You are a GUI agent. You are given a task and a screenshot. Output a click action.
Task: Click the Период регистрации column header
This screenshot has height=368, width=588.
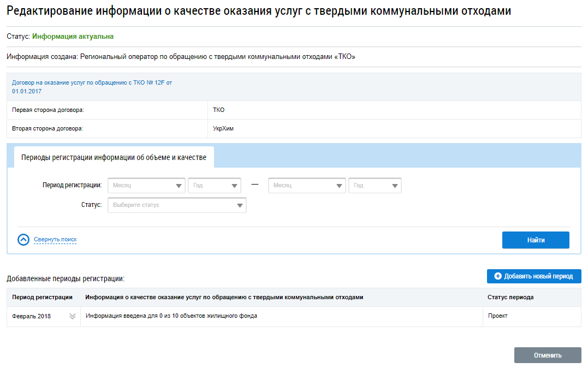(42, 298)
